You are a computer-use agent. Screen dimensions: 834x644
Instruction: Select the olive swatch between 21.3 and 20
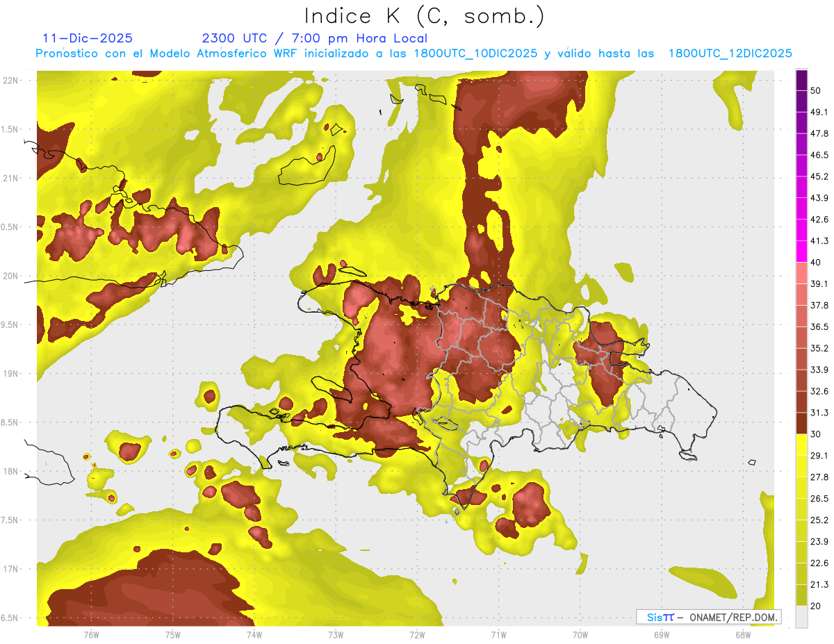[802, 595]
